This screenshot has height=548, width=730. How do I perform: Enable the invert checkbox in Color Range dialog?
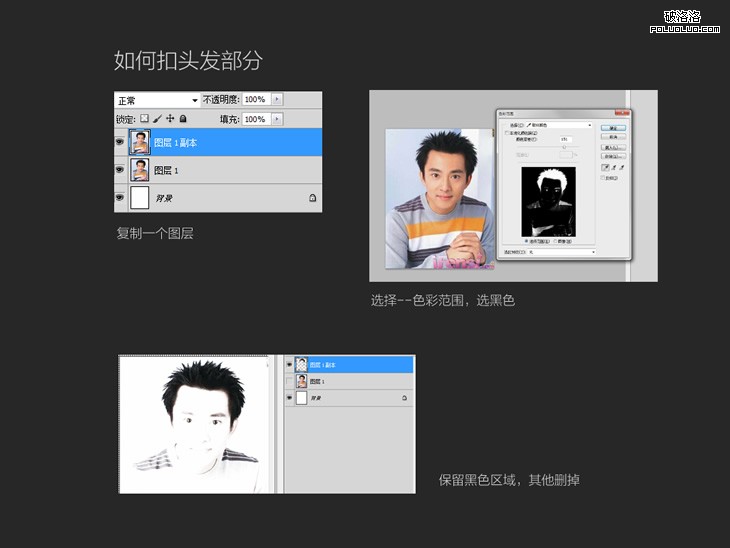point(604,178)
